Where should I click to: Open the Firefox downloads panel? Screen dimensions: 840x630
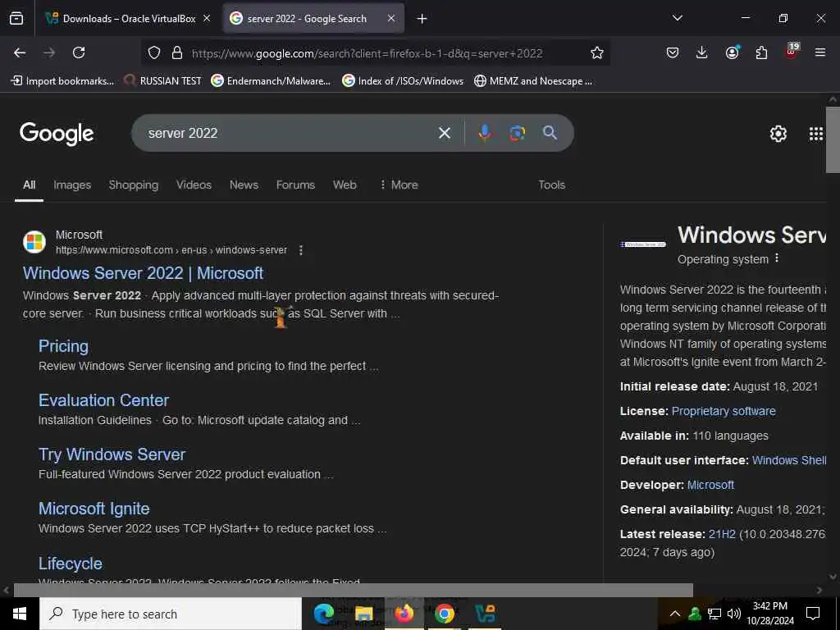tap(702, 52)
